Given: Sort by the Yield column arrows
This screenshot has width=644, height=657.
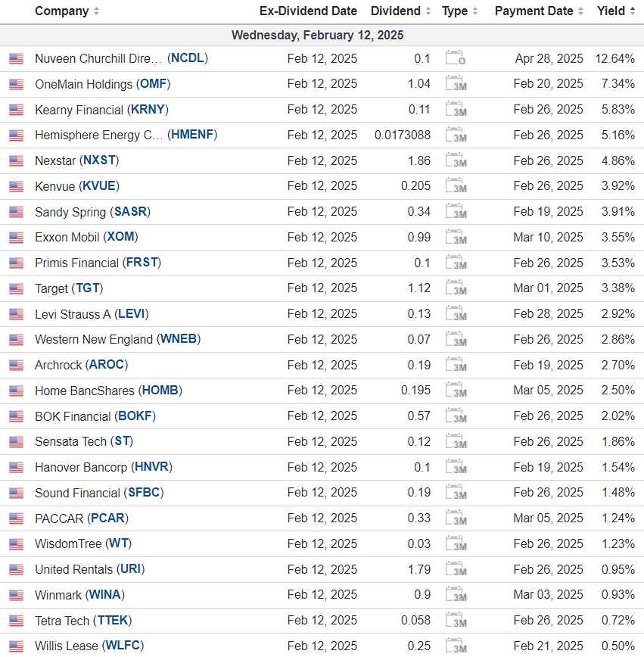Looking at the screenshot, I should (x=631, y=11).
